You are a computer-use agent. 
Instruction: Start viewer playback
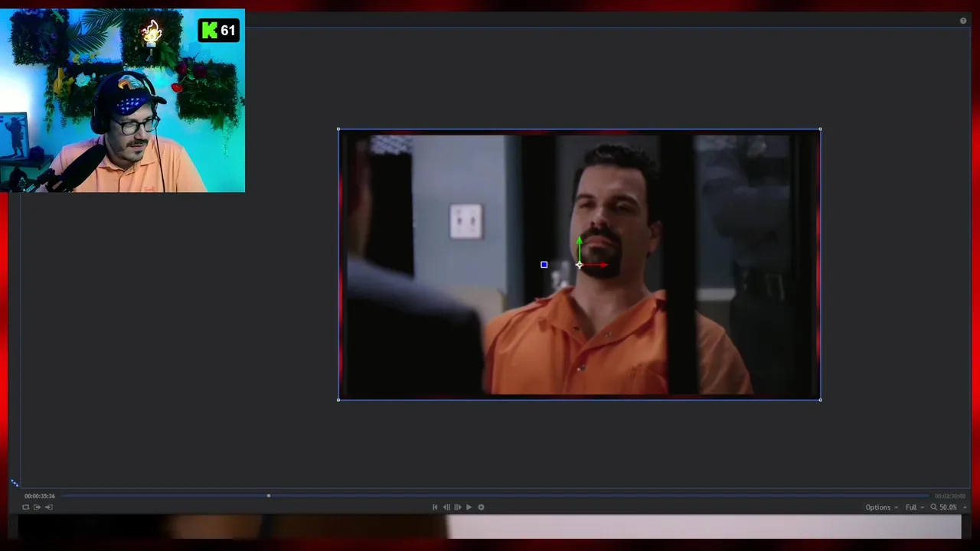[469, 507]
